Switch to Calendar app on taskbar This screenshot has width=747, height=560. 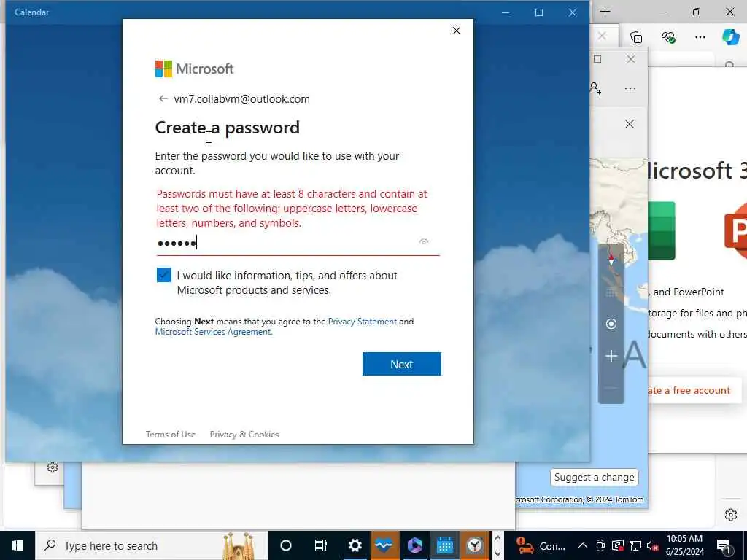click(x=444, y=545)
